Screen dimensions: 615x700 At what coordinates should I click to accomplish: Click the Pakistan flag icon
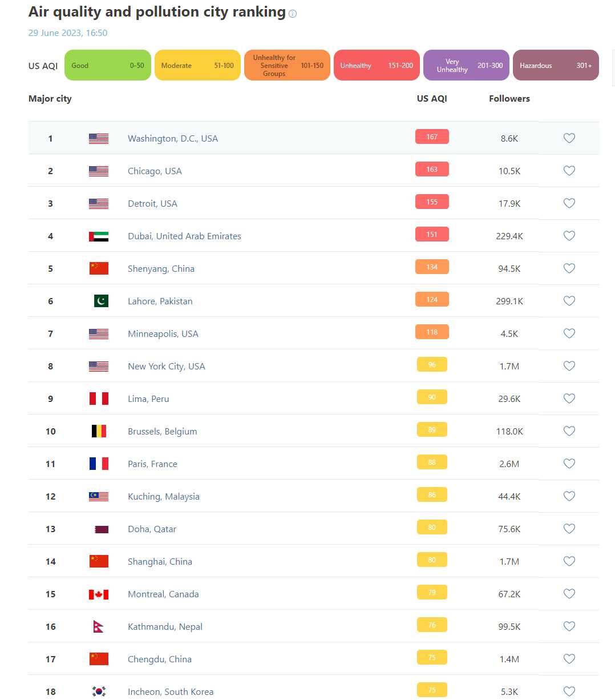tap(101, 301)
